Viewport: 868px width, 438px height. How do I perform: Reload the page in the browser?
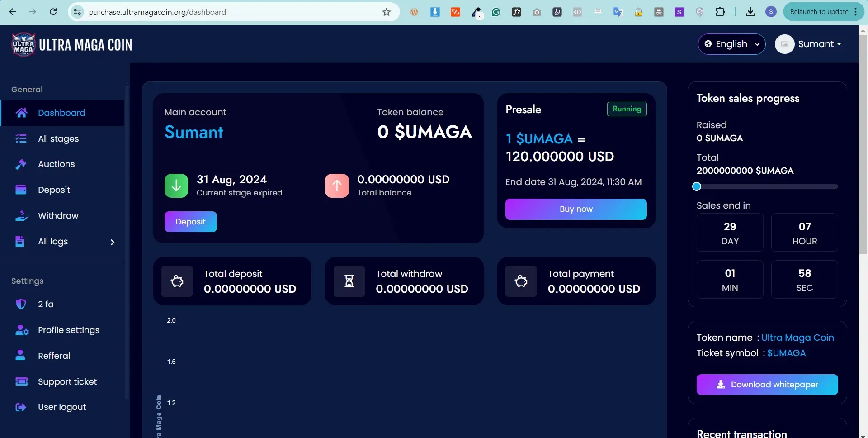(x=53, y=12)
